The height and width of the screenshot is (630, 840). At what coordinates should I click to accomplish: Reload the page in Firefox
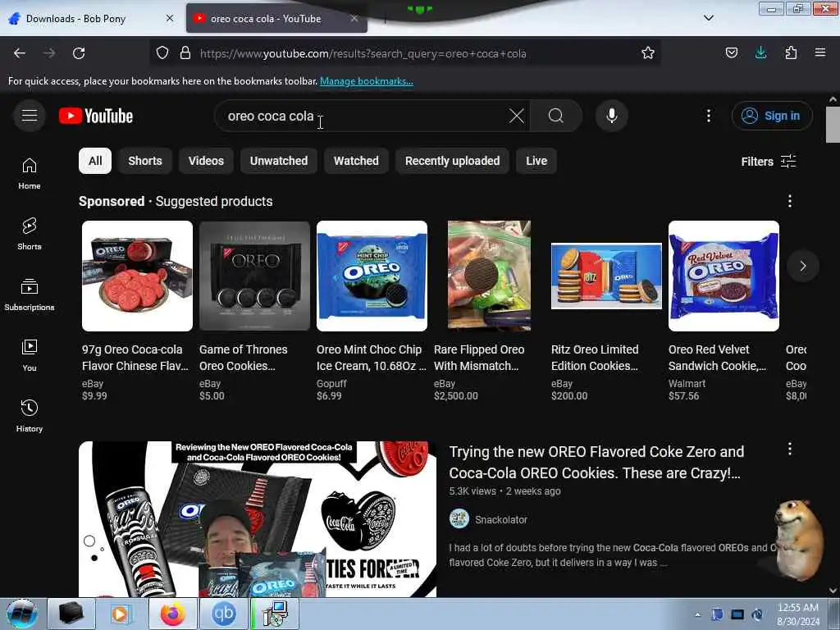[79, 53]
